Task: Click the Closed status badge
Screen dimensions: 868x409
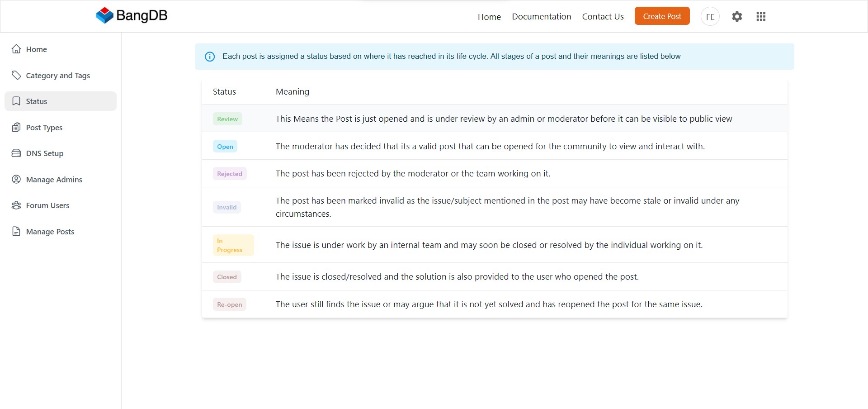Action: pos(227,277)
